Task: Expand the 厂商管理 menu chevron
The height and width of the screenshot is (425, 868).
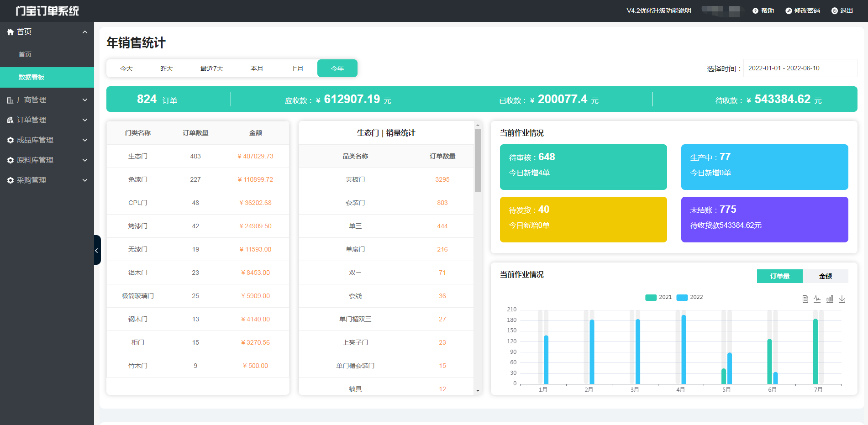Action: [x=85, y=100]
